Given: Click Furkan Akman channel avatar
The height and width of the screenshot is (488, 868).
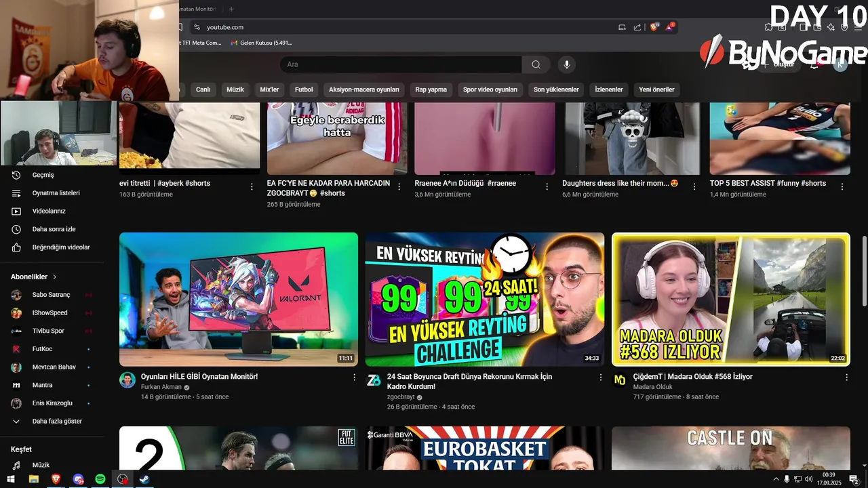Looking at the screenshot, I should 127,380.
